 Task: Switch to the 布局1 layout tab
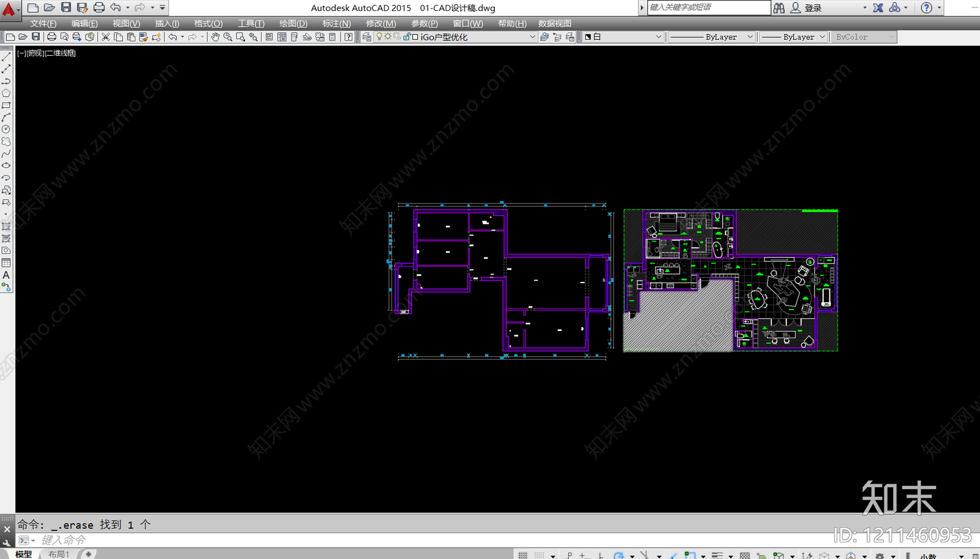pos(59,554)
